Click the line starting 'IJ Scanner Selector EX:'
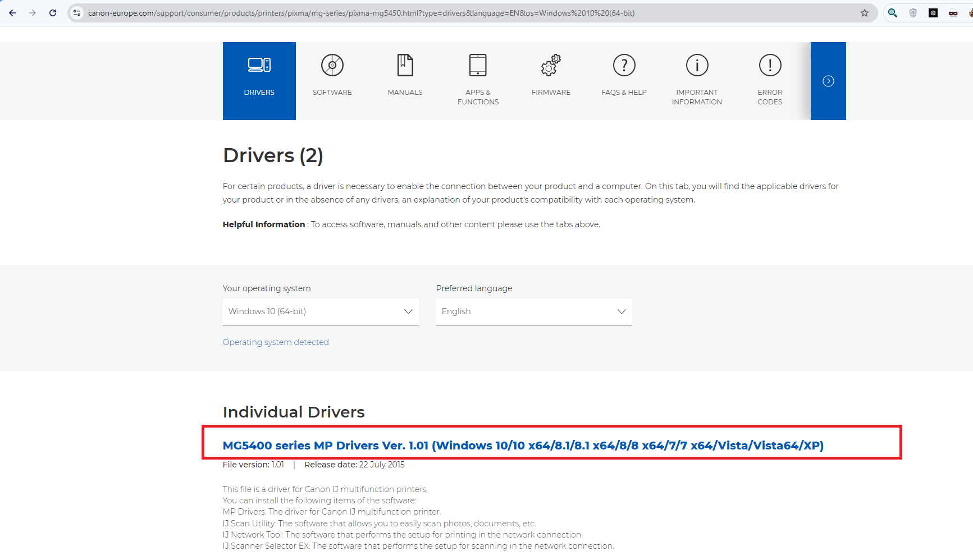The image size is (973, 560). click(x=418, y=546)
